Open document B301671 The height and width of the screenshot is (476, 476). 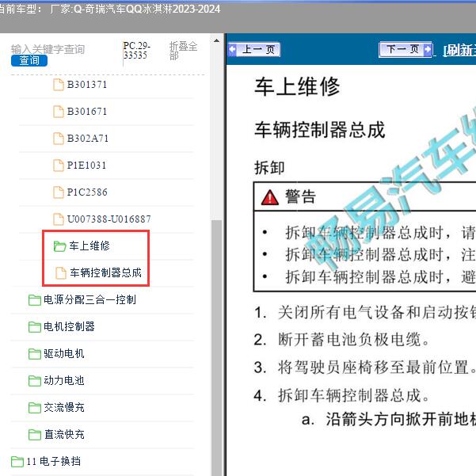[x=87, y=112]
